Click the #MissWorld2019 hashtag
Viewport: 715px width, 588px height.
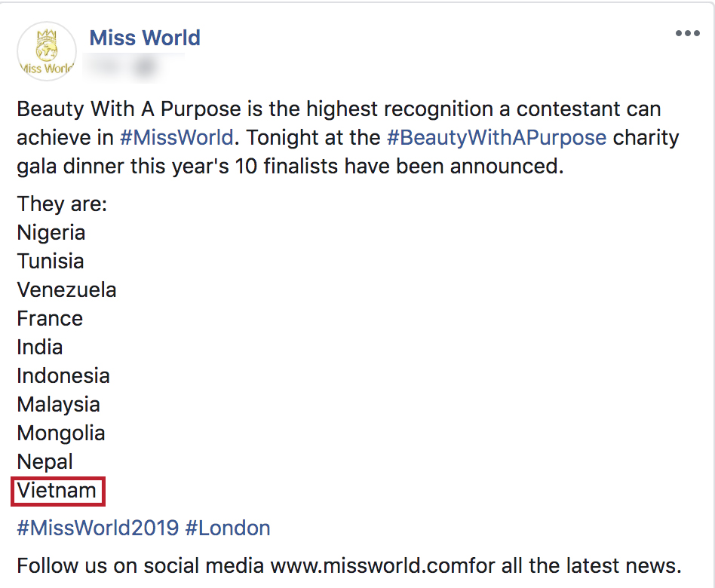coord(97,528)
